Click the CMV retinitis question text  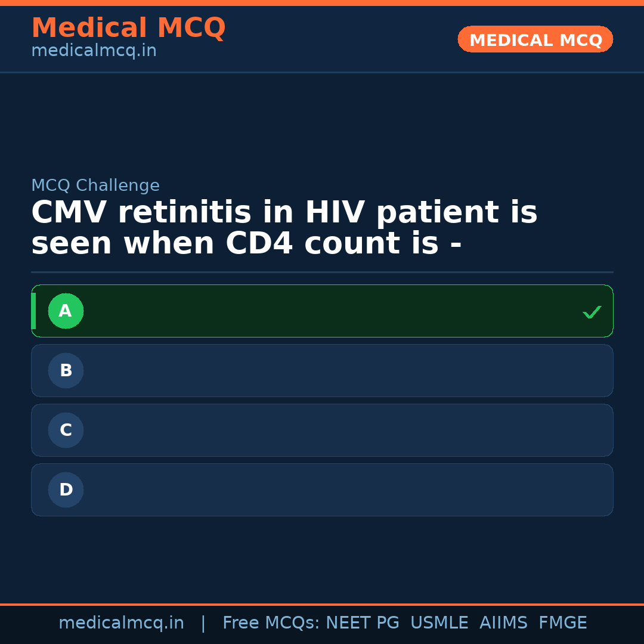[x=284, y=228]
